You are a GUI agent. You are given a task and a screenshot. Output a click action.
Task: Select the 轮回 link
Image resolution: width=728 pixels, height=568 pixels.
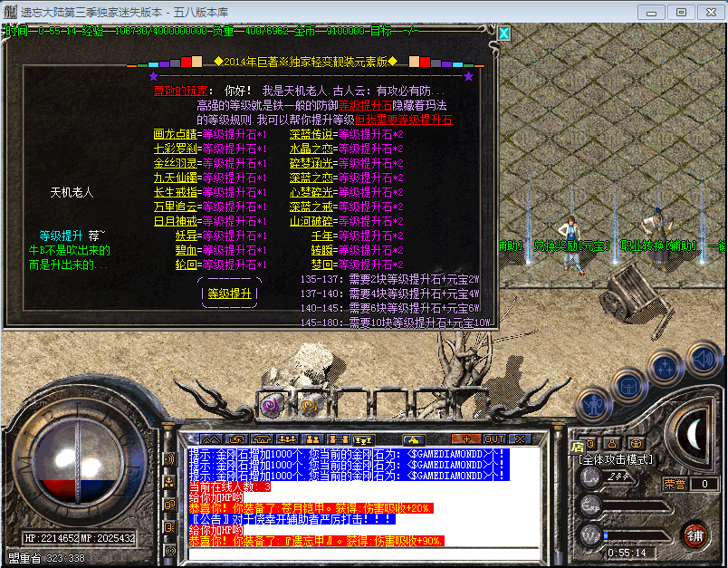[187, 265]
